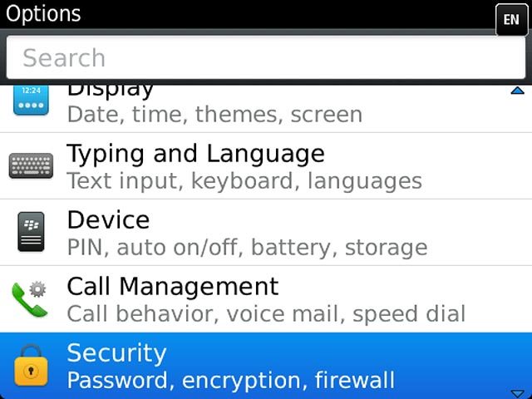This screenshot has height=399, width=532.
Task: Click the Options title bar label
Action: 43,14
